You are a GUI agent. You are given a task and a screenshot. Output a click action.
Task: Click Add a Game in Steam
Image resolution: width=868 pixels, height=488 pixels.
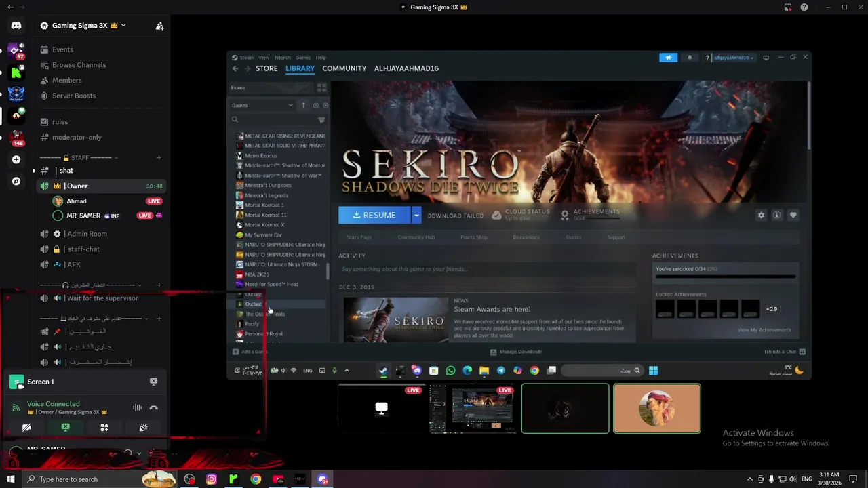point(250,352)
